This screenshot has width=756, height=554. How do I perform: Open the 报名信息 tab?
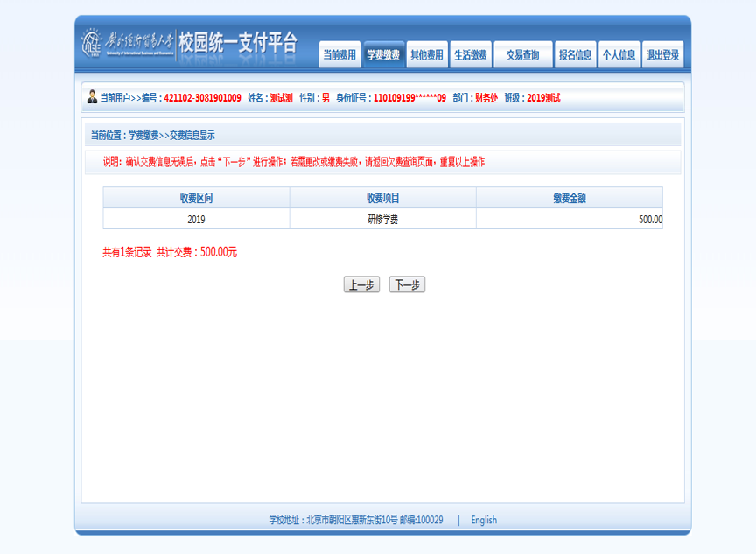point(575,54)
